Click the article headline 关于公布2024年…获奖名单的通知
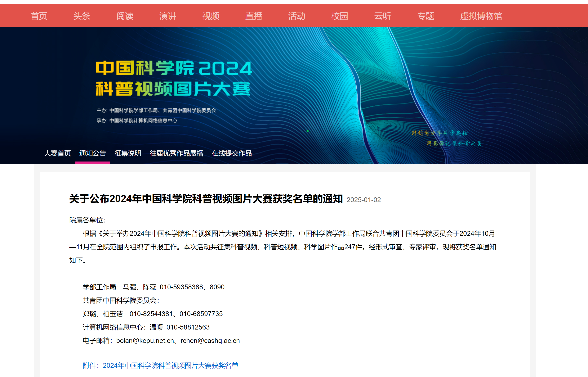Viewport: 588px width, 377px height. [206, 199]
